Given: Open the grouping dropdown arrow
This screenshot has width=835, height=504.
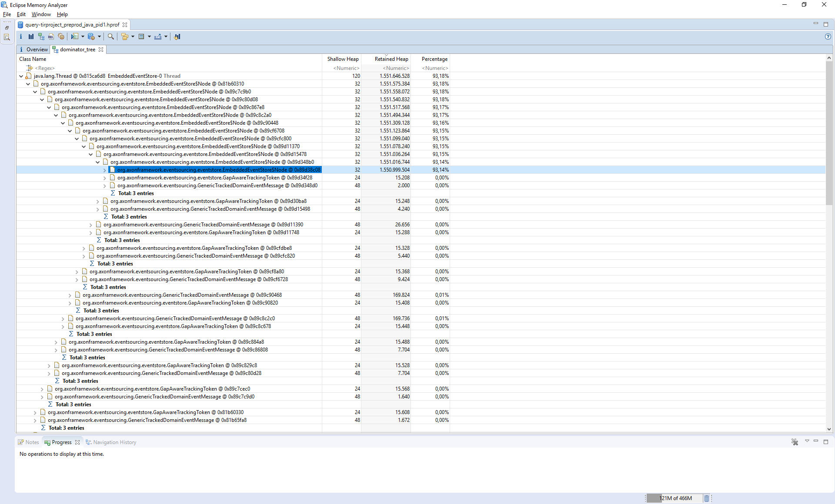Looking at the screenshot, I should click(133, 36).
